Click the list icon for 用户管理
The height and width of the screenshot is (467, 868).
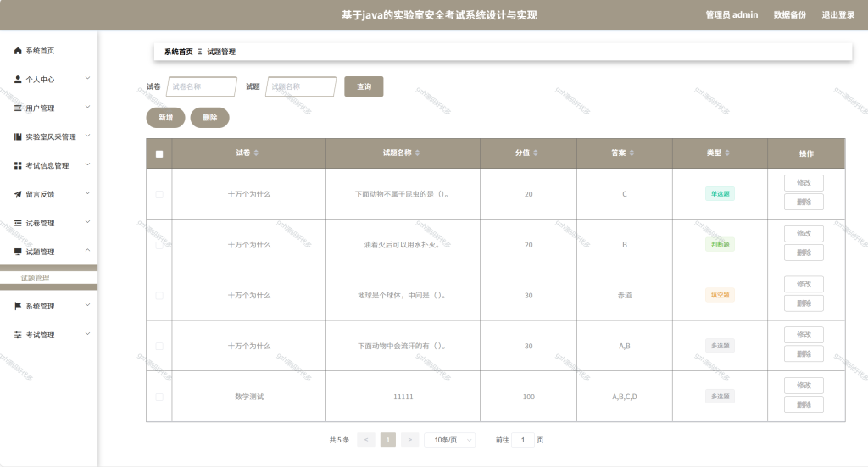tap(18, 108)
